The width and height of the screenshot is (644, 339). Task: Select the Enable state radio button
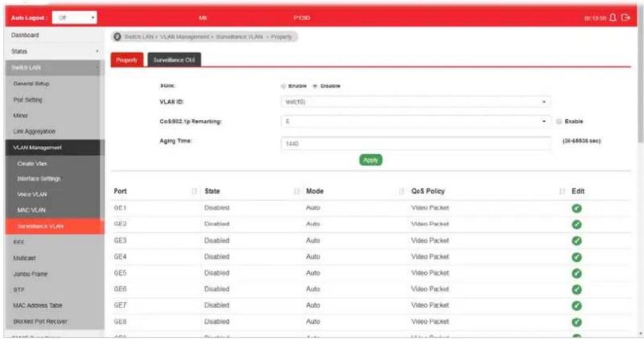[283, 85]
